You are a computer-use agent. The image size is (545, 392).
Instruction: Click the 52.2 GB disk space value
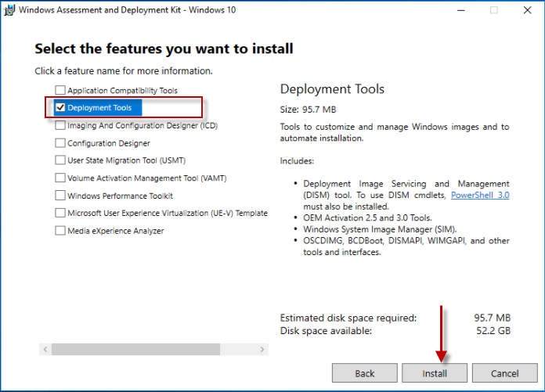[493, 331]
